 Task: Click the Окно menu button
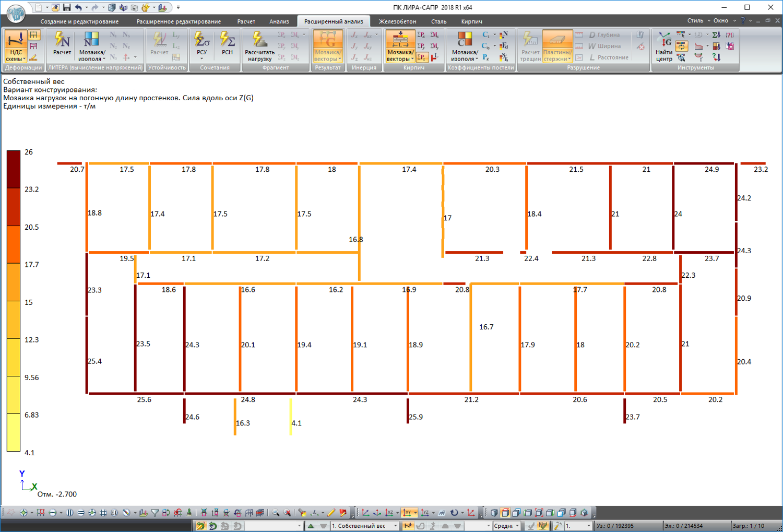point(723,21)
